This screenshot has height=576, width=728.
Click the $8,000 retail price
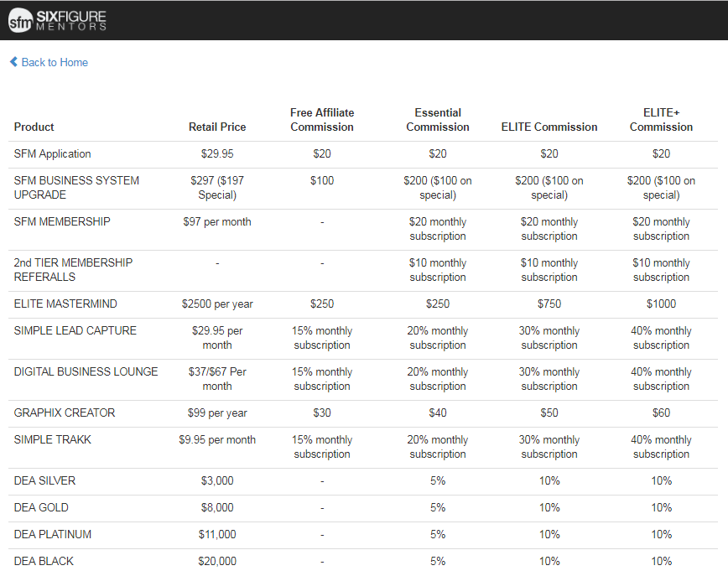pos(217,507)
